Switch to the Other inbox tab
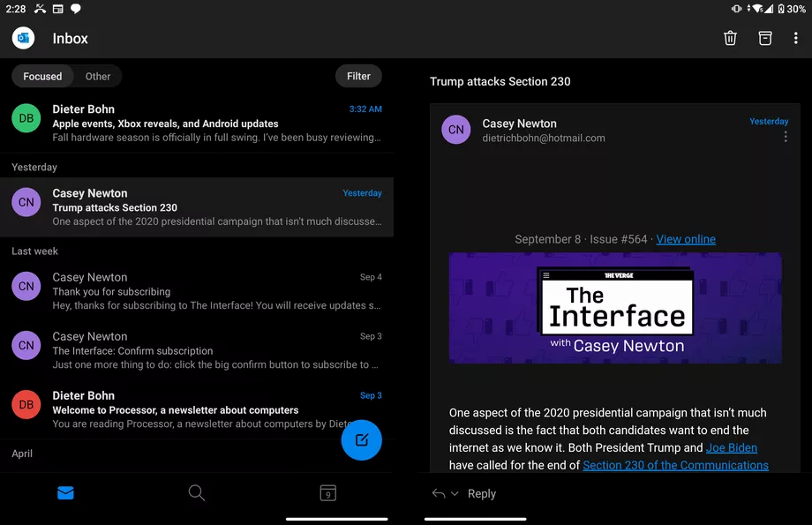This screenshot has height=525, width=812. [98, 76]
